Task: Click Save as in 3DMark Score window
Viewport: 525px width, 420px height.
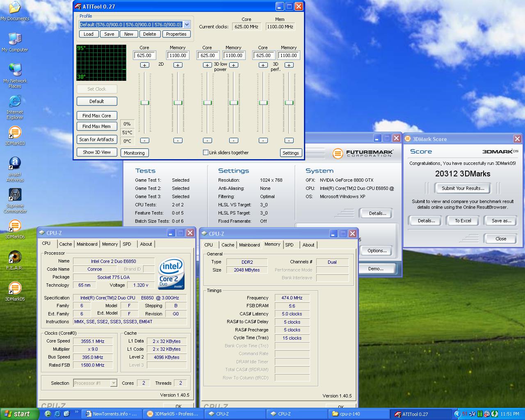Action: [x=502, y=221]
